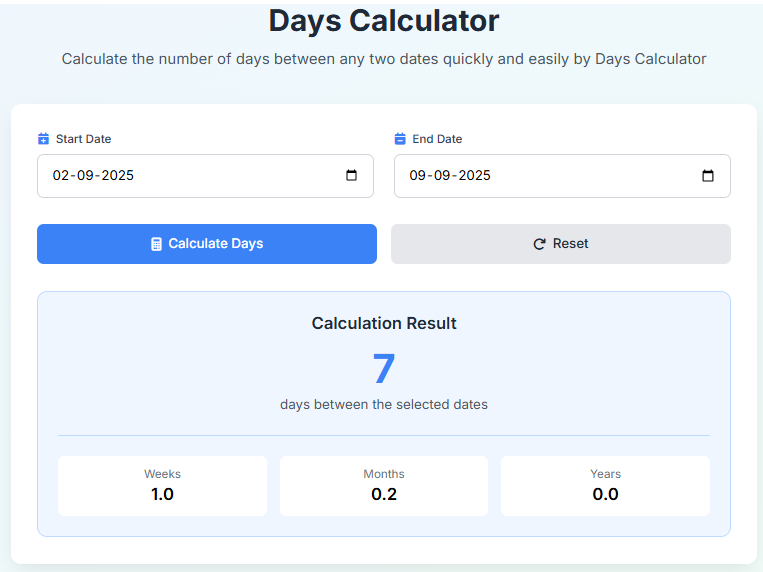Image resolution: width=763 pixels, height=572 pixels.
Task: Open the Start Date calendar picker icon
Action: click(x=351, y=176)
